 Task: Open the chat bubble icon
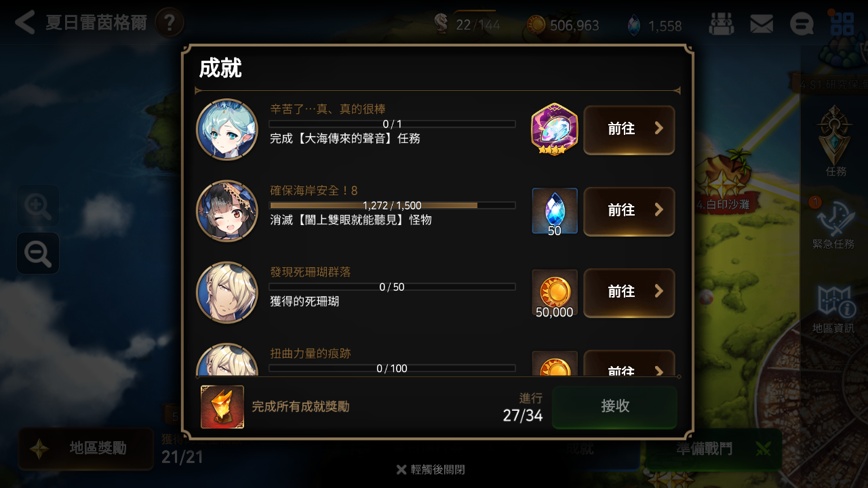click(802, 25)
